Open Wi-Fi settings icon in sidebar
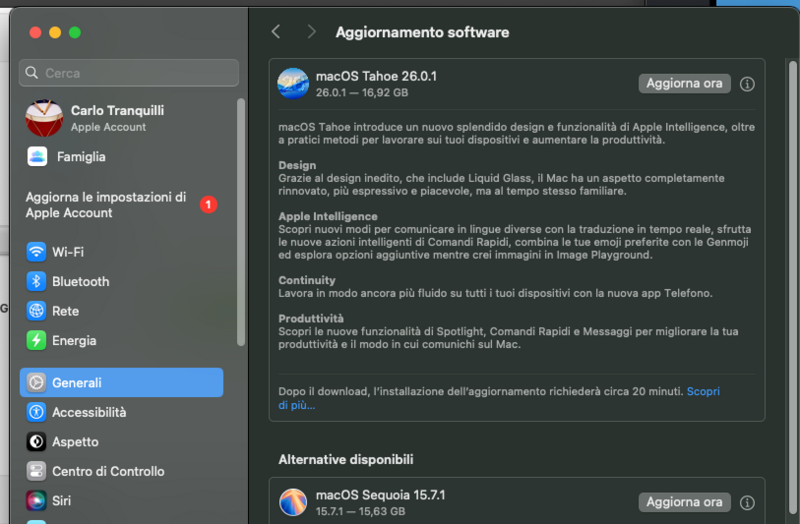Image resolution: width=800 pixels, height=524 pixels. (x=36, y=252)
